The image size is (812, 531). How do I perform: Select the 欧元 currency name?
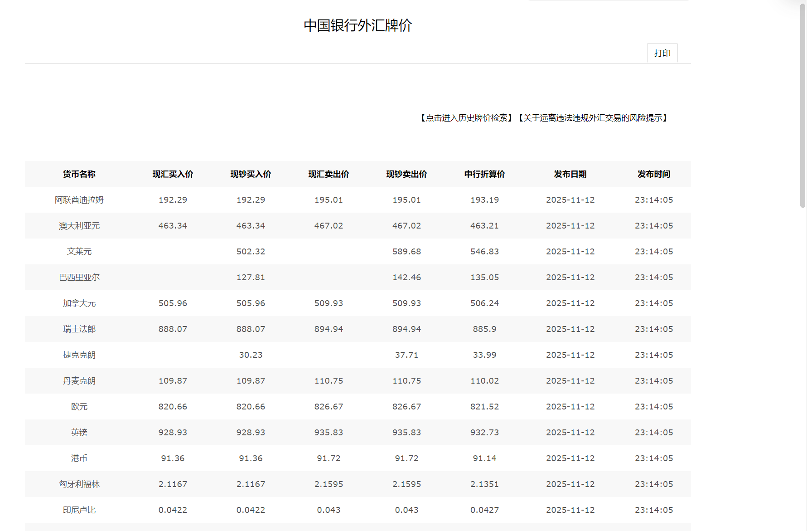(x=79, y=407)
